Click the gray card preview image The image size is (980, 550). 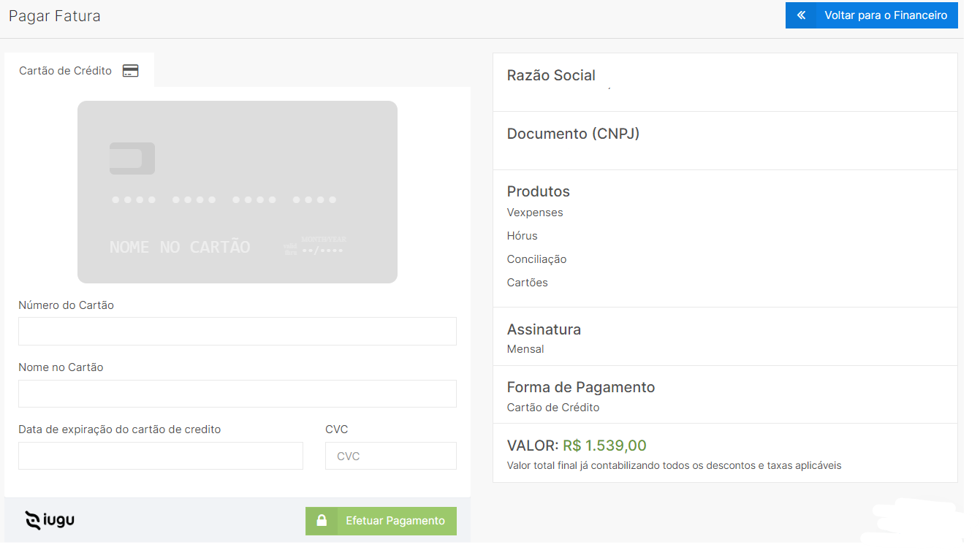[x=238, y=192]
